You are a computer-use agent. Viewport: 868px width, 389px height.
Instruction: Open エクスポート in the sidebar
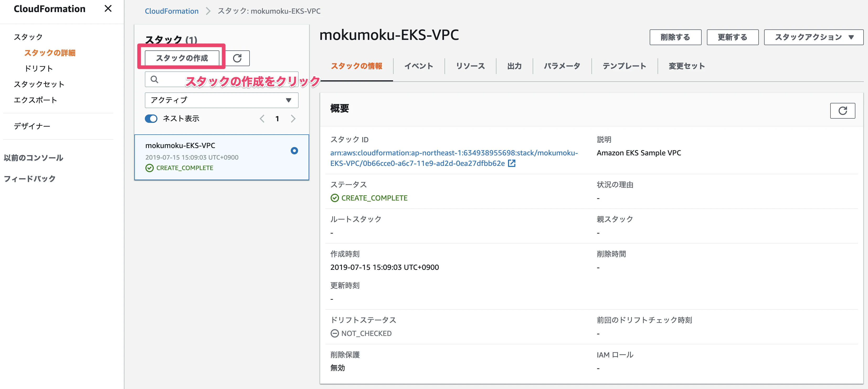pos(35,100)
